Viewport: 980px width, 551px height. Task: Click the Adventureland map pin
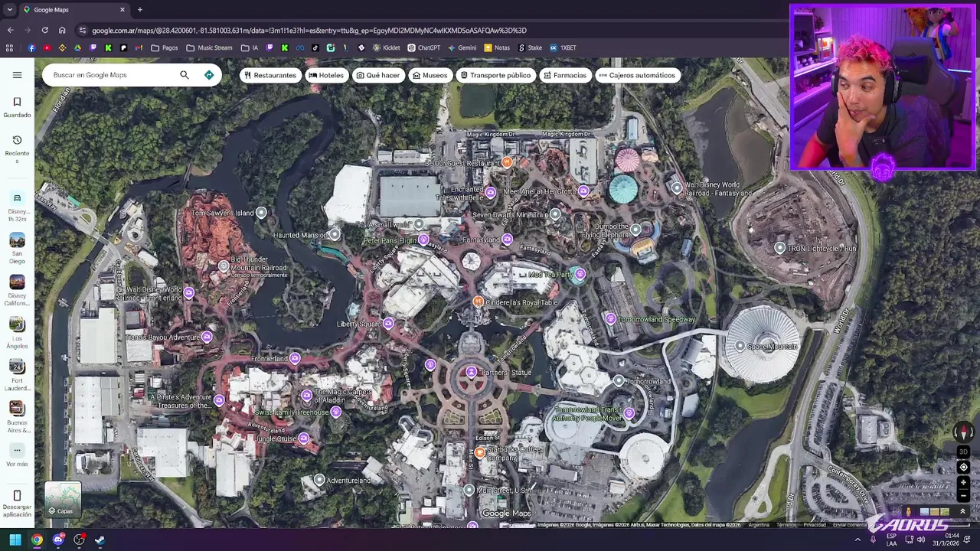point(319,480)
